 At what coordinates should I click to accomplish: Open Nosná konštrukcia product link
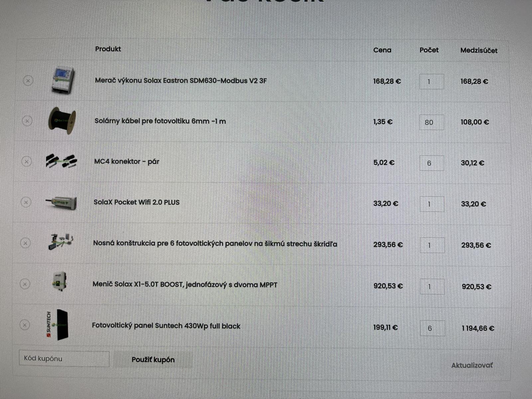coord(215,244)
